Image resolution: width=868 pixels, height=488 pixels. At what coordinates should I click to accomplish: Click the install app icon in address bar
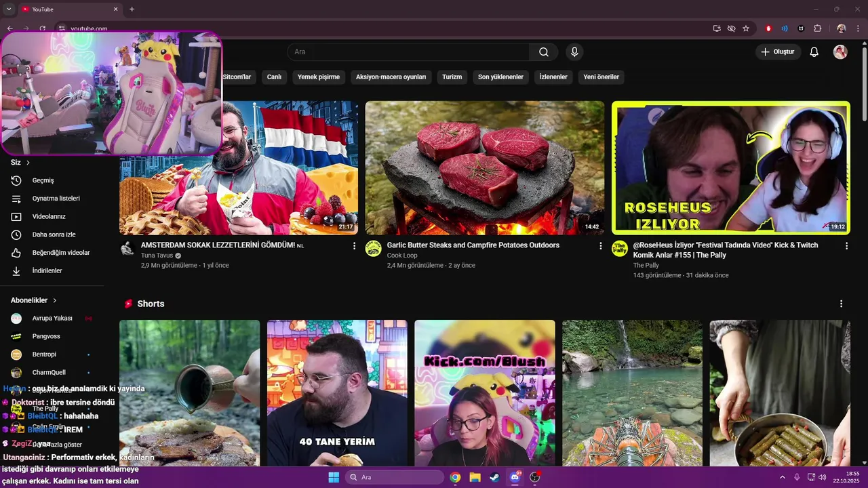point(717,28)
